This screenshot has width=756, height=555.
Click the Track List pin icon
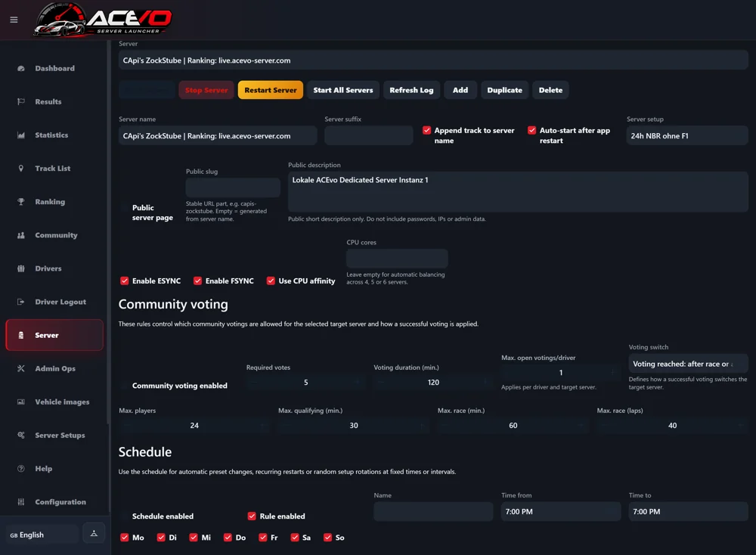point(20,169)
